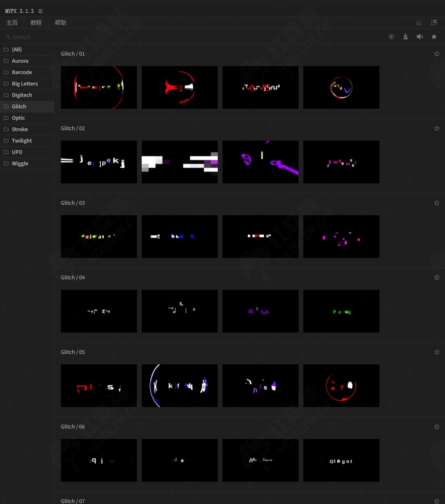This screenshot has height=504, width=445.
Task: Open first Glitch / 03 yellow-green thumbnail
Action: click(99, 237)
